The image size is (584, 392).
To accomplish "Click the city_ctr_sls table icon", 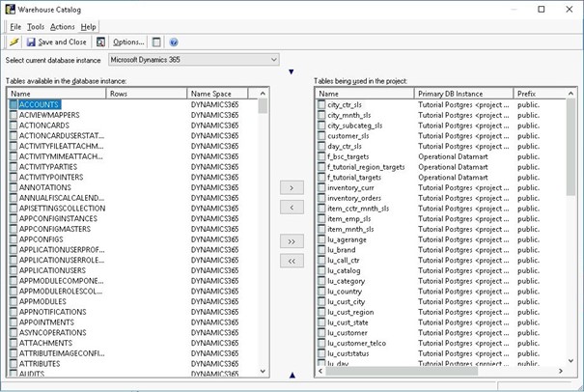I will (321, 104).
